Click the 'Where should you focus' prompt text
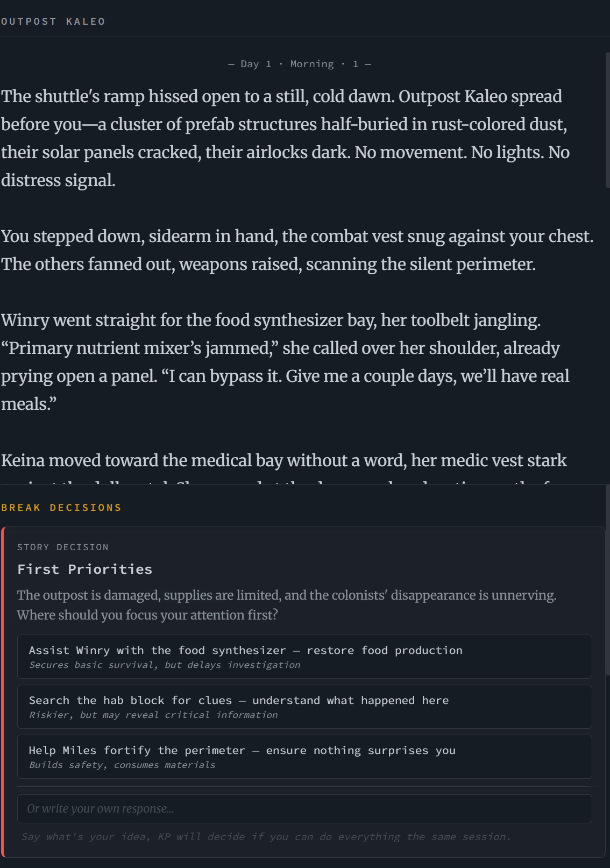Viewport: 610px width, 868px height. click(x=147, y=615)
